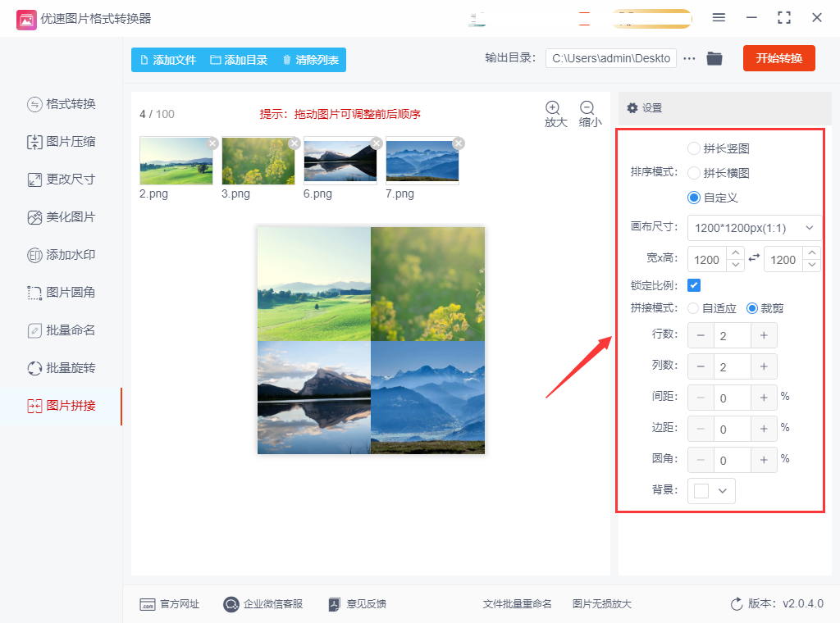Click the 设置 settings gear header
Viewport: 840px width, 623px height.
[x=645, y=108]
